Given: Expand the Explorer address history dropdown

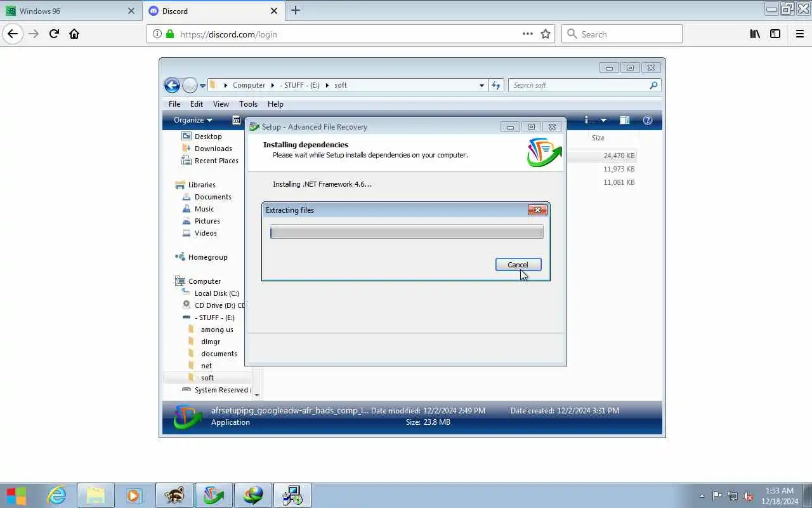Looking at the screenshot, I should (481, 85).
